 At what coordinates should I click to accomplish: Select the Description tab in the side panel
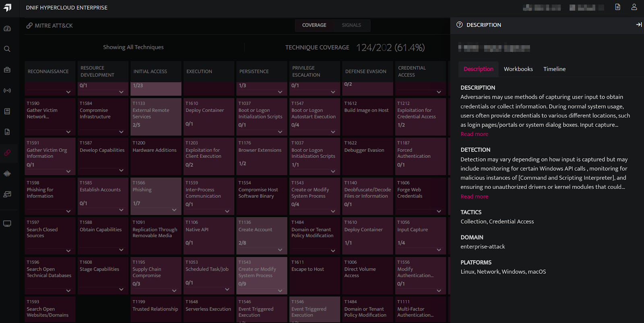coord(478,69)
